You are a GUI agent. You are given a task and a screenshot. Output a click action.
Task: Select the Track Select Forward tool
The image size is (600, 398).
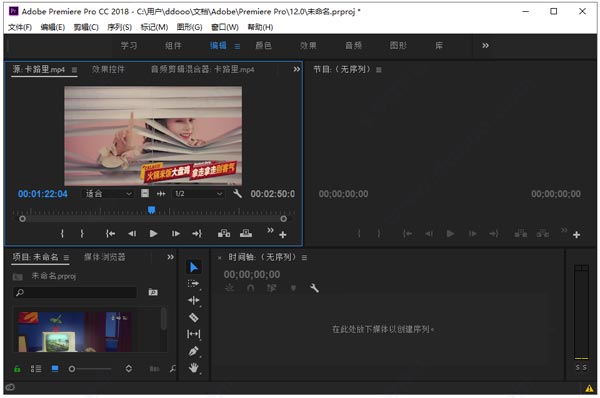[193, 284]
